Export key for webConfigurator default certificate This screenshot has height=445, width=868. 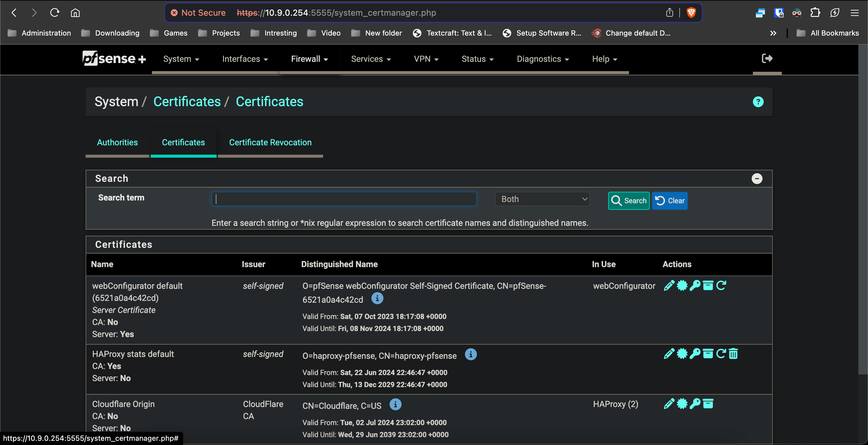(x=695, y=286)
